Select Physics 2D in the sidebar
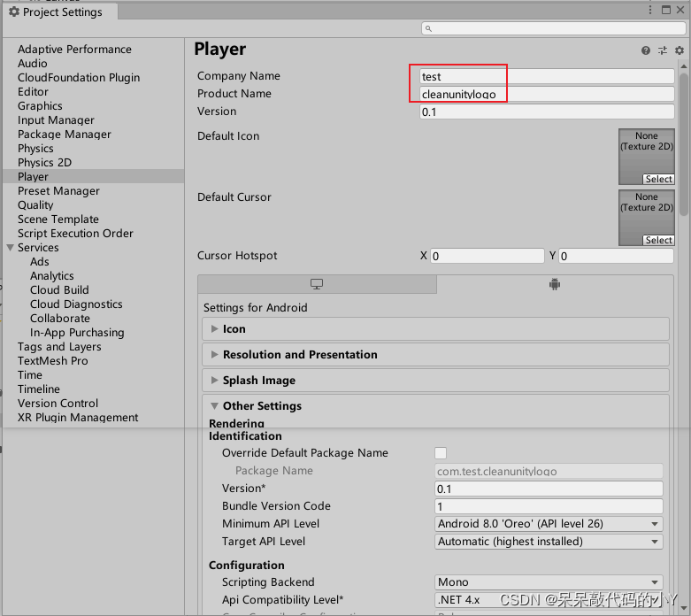 click(44, 162)
